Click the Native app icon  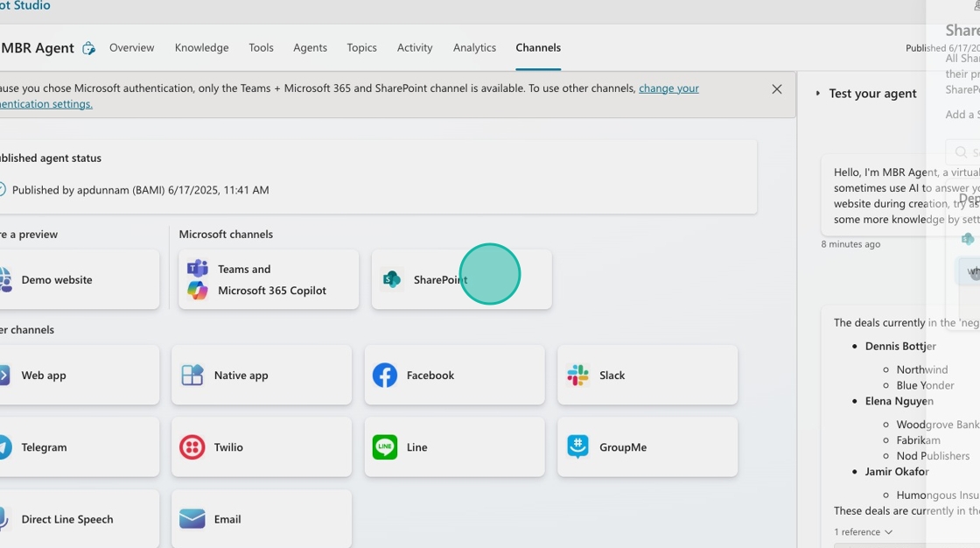pyautogui.click(x=192, y=375)
